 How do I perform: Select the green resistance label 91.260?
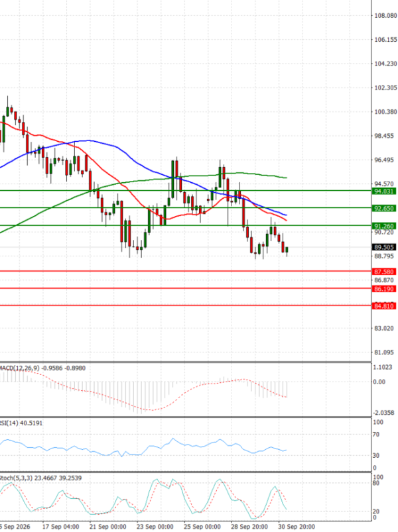(384, 226)
